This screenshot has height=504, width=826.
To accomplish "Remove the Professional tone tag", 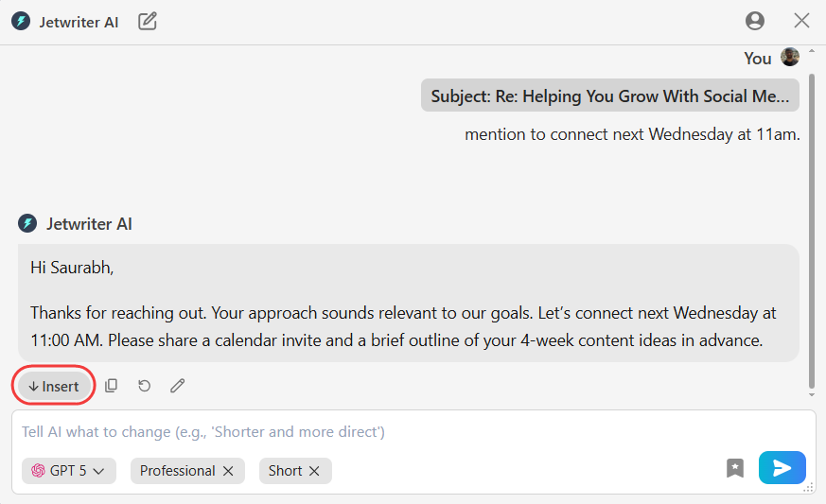I will (x=228, y=471).
